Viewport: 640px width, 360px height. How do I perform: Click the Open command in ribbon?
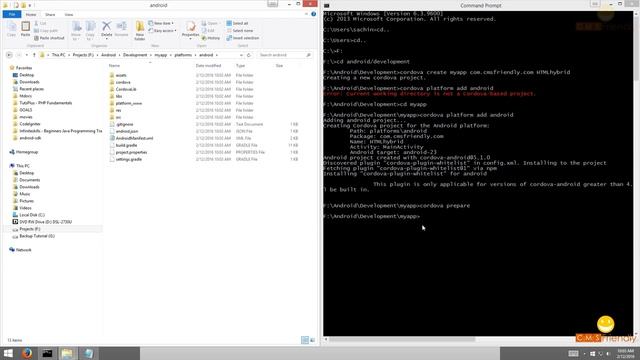[210, 24]
